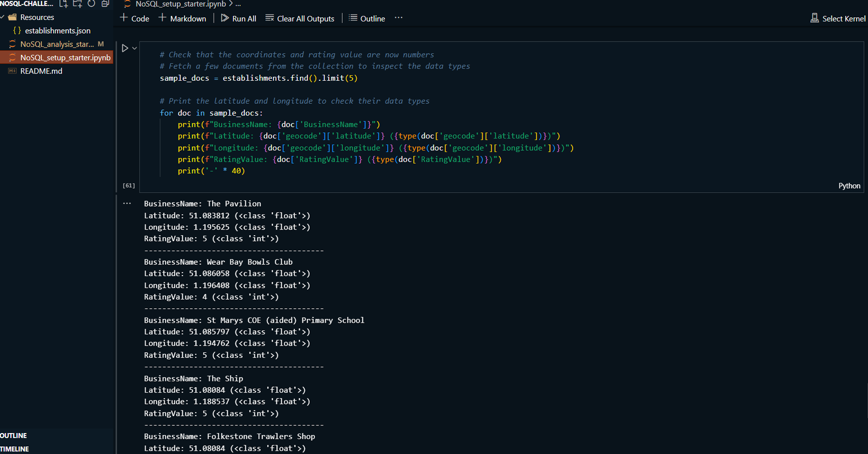
Task: Add a new Code cell
Action: click(134, 18)
